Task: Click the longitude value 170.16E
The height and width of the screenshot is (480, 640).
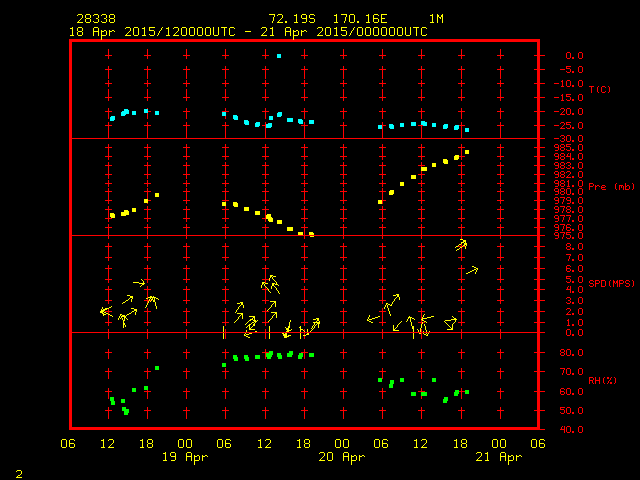Action: [372, 19]
